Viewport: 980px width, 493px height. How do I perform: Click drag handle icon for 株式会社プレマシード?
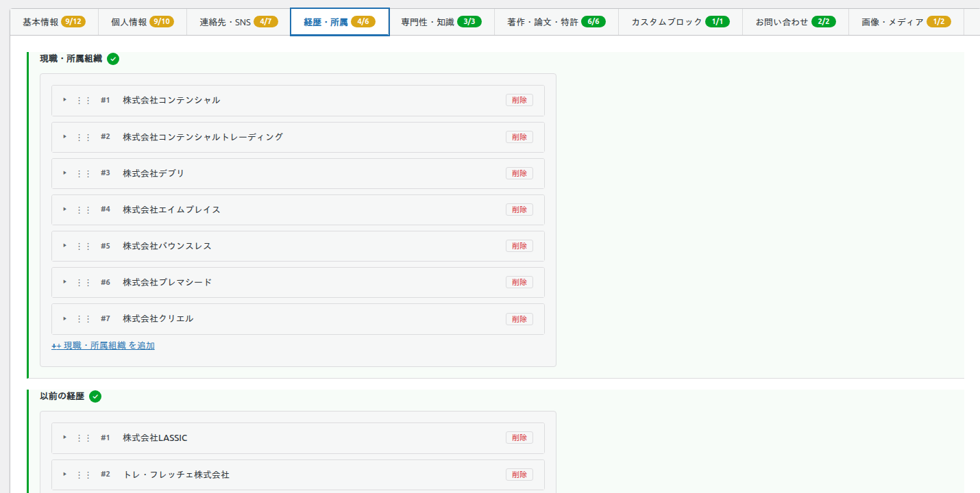click(x=84, y=282)
